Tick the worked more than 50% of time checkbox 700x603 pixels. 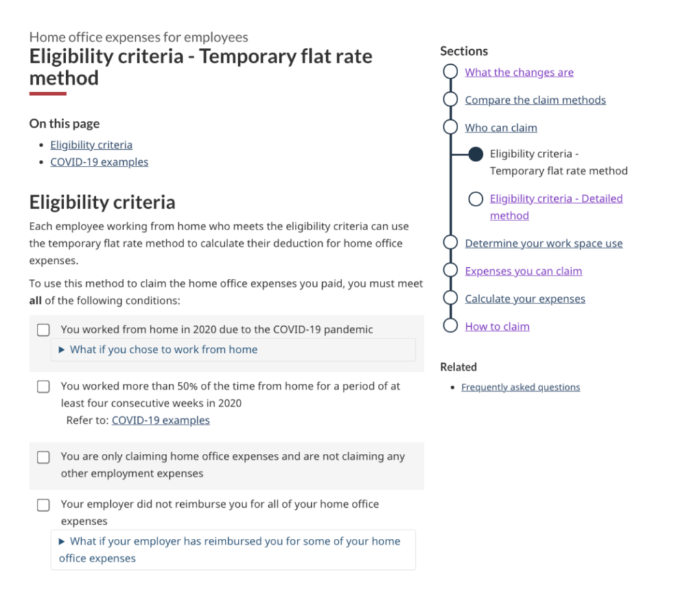click(43, 386)
